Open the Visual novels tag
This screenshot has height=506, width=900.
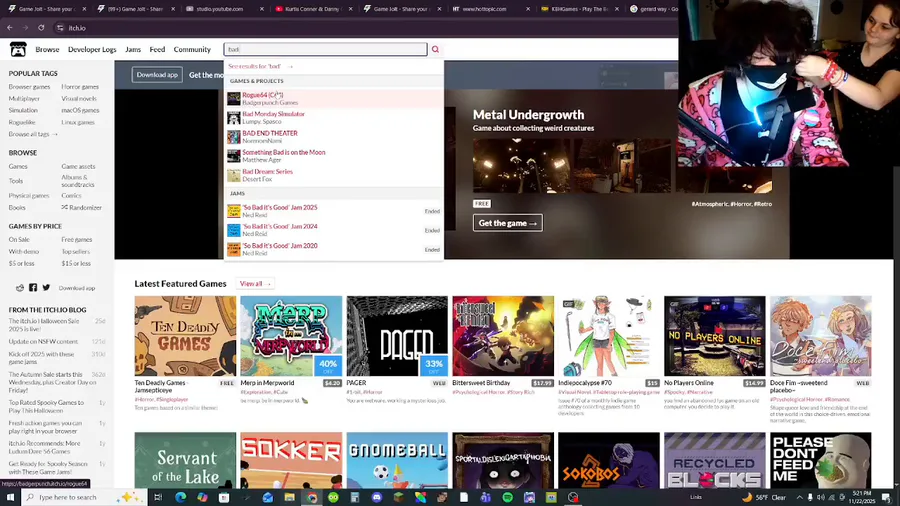79,99
